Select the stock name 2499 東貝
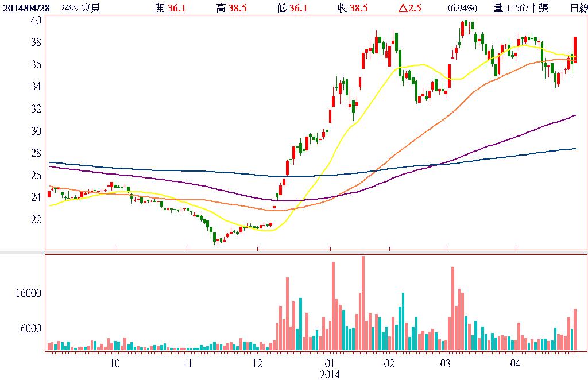 pos(79,7)
